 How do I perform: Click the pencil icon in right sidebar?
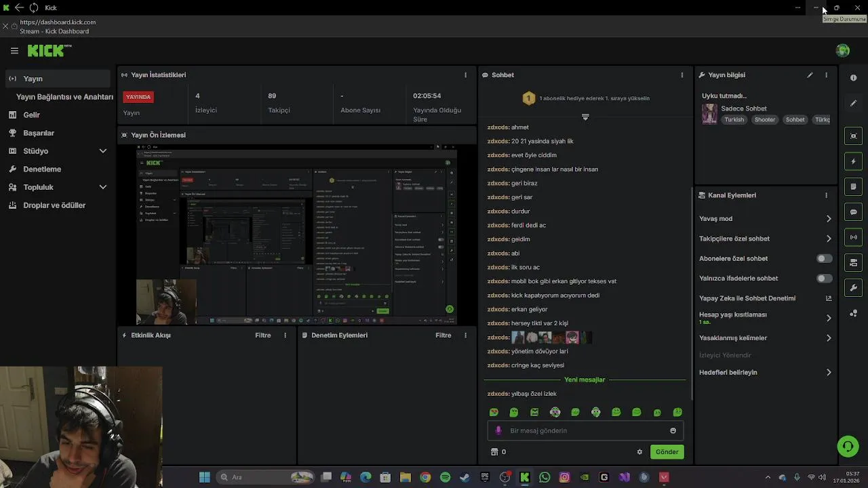pyautogui.click(x=854, y=103)
